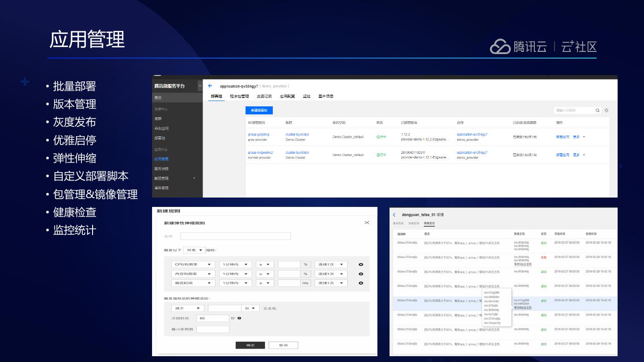Open the group-nygwemv2 deployment group link
Image resolution: width=644 pixels, height=362 pixels.
[260, 152]
